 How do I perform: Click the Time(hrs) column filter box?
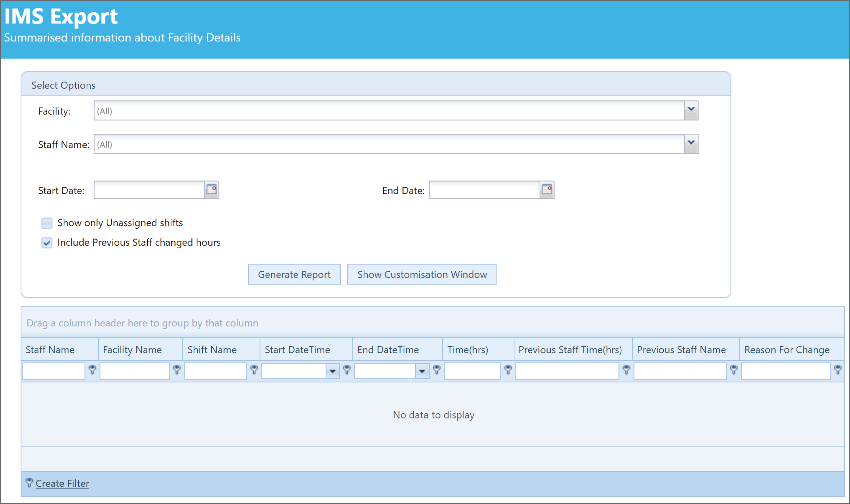tap(472, 371)
